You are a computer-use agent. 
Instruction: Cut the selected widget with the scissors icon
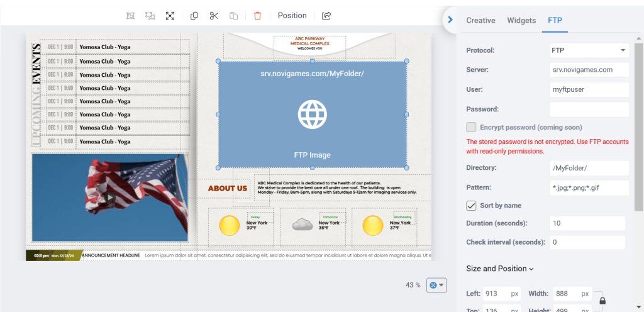point(214,16)
